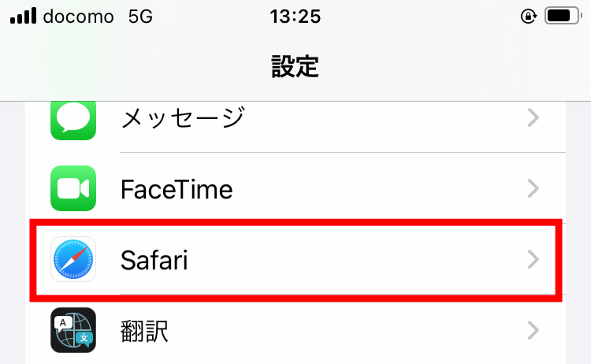Open the Safari settings label
Image resolution: width=591 pixels, height=364 pixels.
pos(154,259)
